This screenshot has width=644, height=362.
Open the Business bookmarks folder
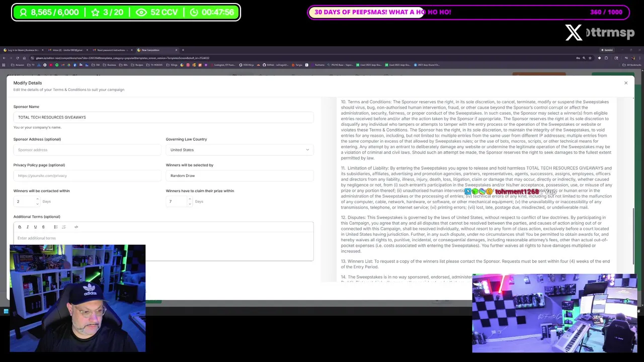point(108,65)
